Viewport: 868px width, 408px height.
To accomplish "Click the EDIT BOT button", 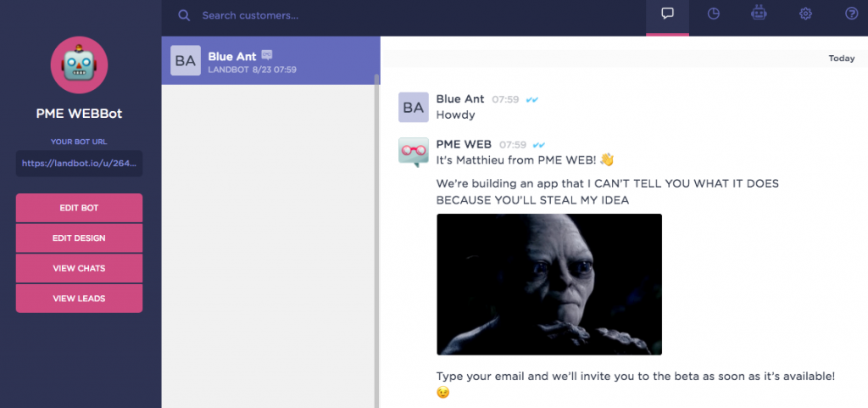I will pos(79,208).
